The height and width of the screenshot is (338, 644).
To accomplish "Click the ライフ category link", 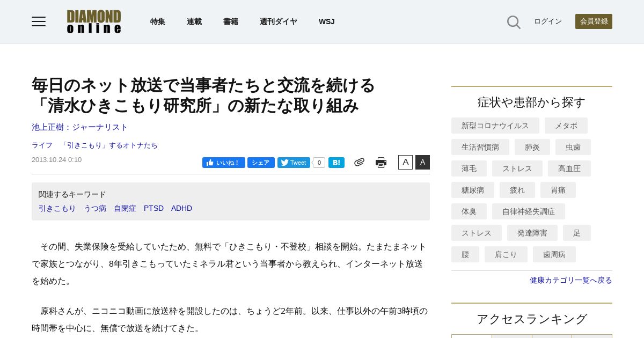I will pyautogui.click(x=42, y=145).
